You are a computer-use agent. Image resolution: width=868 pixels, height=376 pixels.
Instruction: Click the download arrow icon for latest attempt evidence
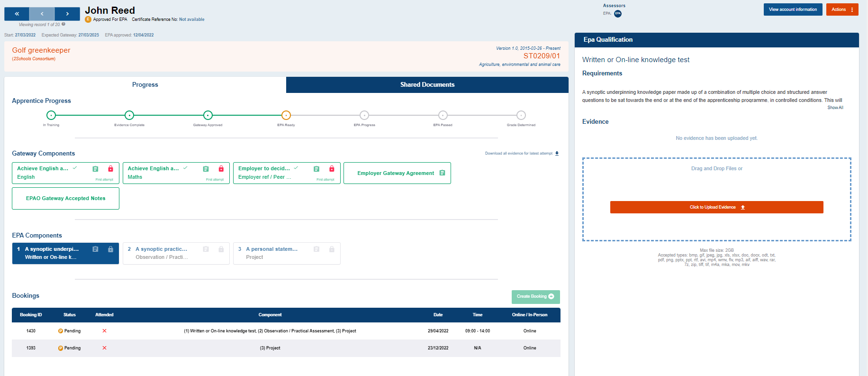[x=557, y=153]
